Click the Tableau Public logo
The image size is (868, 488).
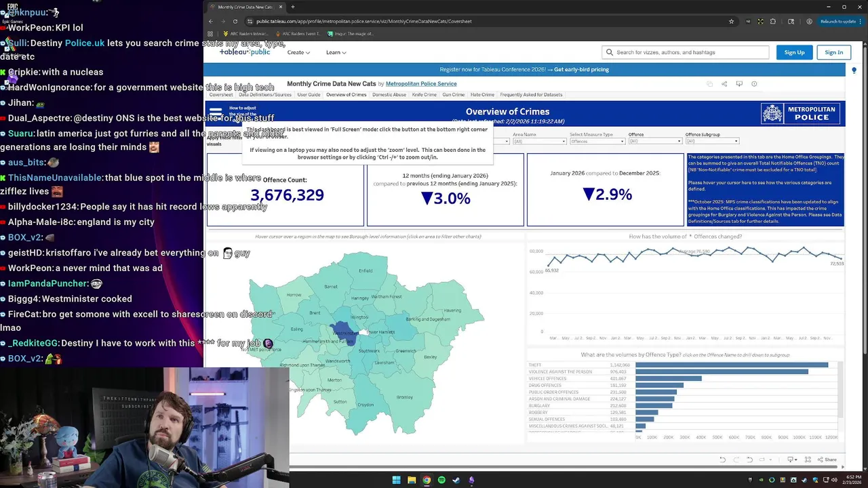pos(245,52)
